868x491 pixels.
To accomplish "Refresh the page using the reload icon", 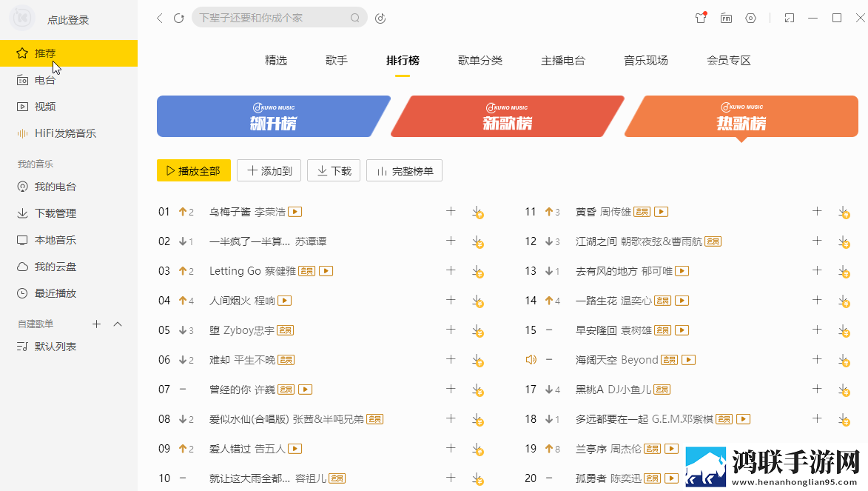I will click(x=179, y=19).
